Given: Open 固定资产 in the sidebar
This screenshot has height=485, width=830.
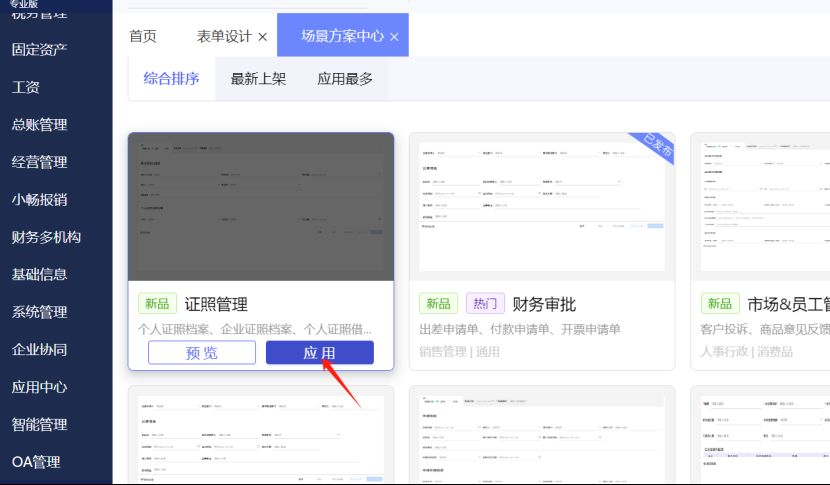Looking at the screenshot, I should pyautogui.click(x=40, y=49).
